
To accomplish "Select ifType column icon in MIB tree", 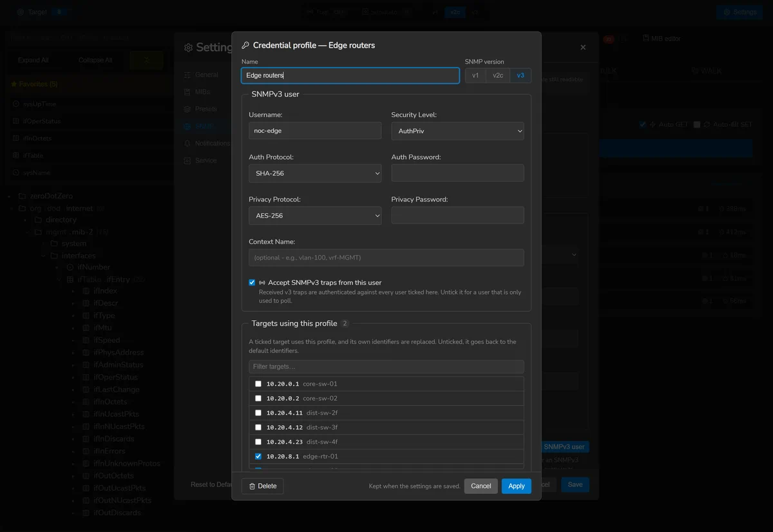I will [86, 316].
